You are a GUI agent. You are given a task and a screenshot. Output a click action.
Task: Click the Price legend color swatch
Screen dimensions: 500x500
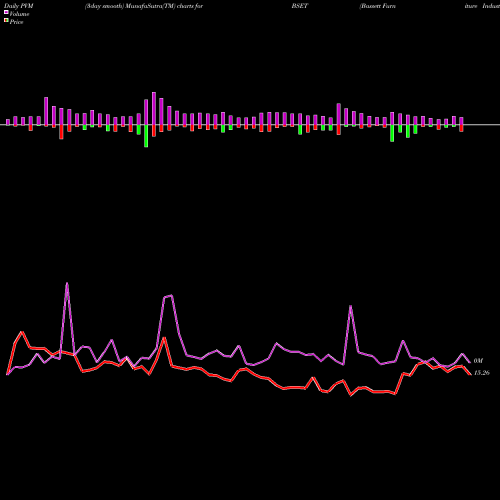point(6,21)
